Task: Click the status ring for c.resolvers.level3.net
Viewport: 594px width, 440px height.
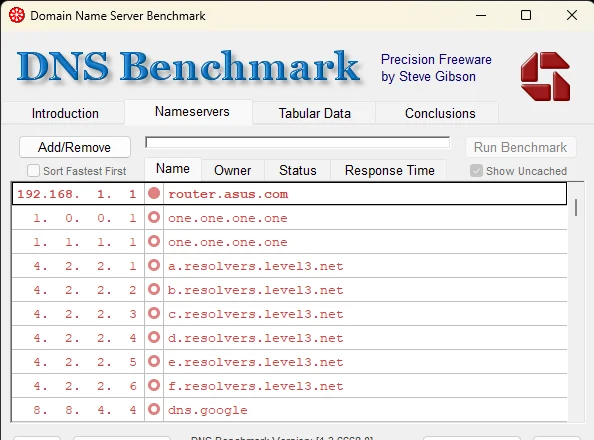Action: coord(154,313)
